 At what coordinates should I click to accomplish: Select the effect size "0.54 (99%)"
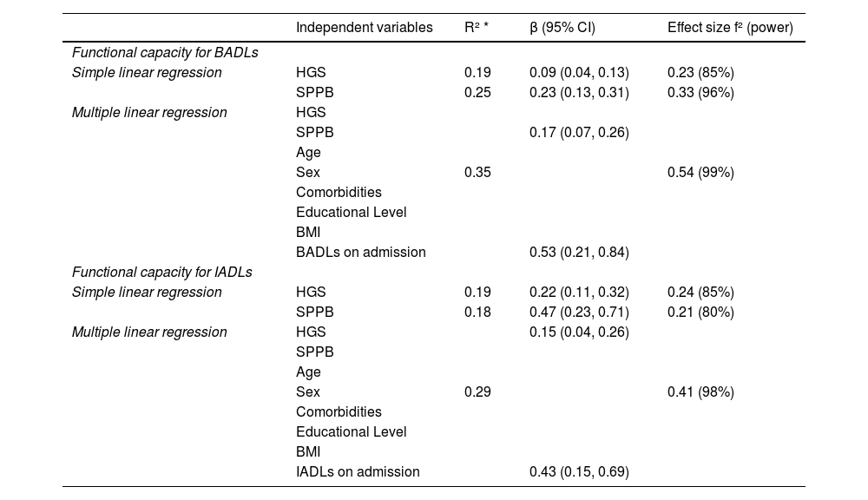click(x=700, y=173)
